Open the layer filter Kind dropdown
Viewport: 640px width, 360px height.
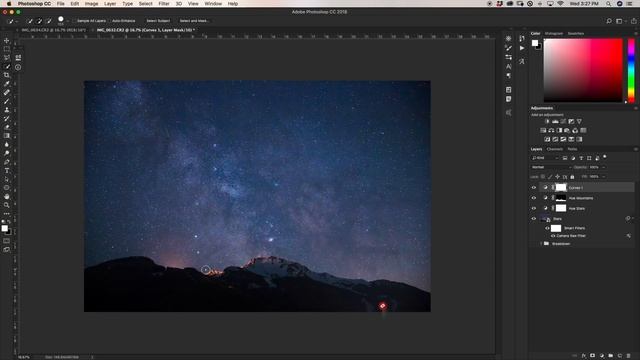tap(545, 158)
